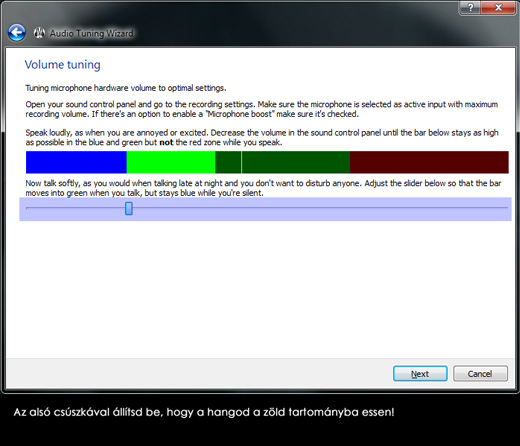Click the Volume tuning heading
This screenshot has width=520, height=446.
point(62,65)
